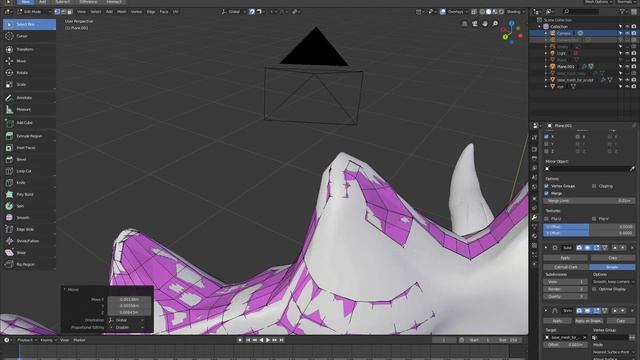
Task: Play the timeline animation
Action: pos(268,340)
